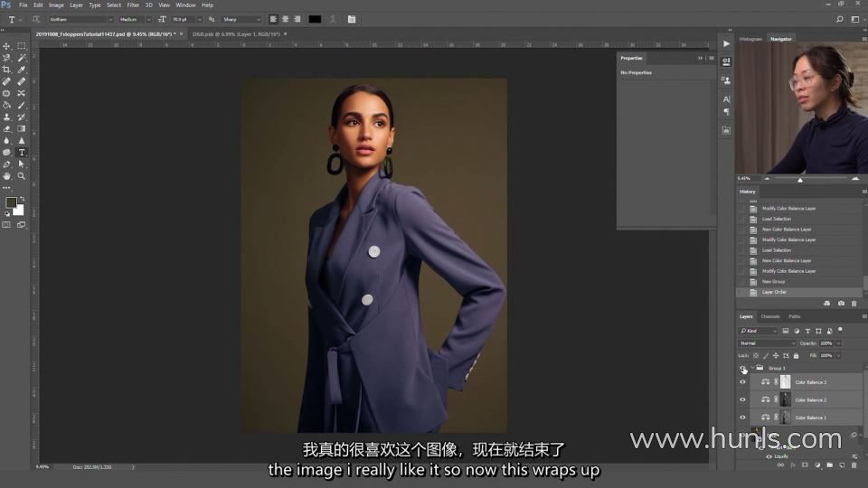This screenshot has height=488, width=868.
Task: Toggle type layer filter in Layers
Action: [x=807, y=331]
